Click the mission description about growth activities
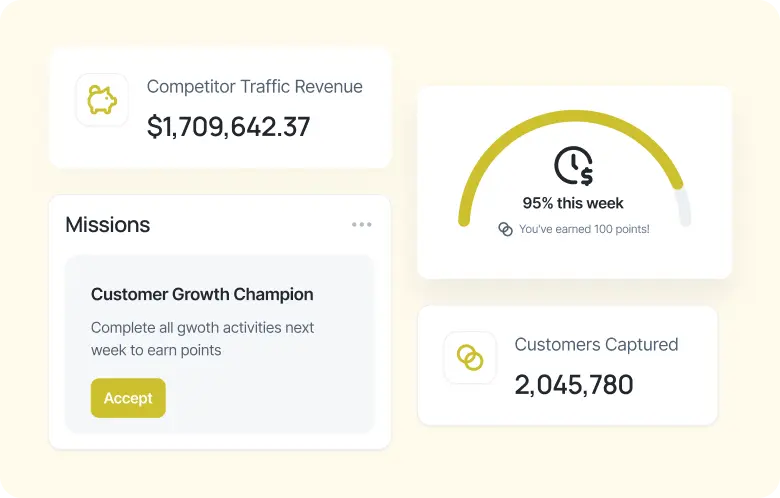This screenshot has width=780, height=498. 202,339
